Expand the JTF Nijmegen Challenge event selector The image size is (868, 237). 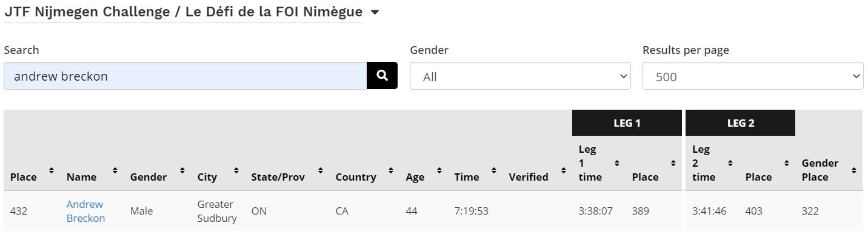tap(375, 12)
